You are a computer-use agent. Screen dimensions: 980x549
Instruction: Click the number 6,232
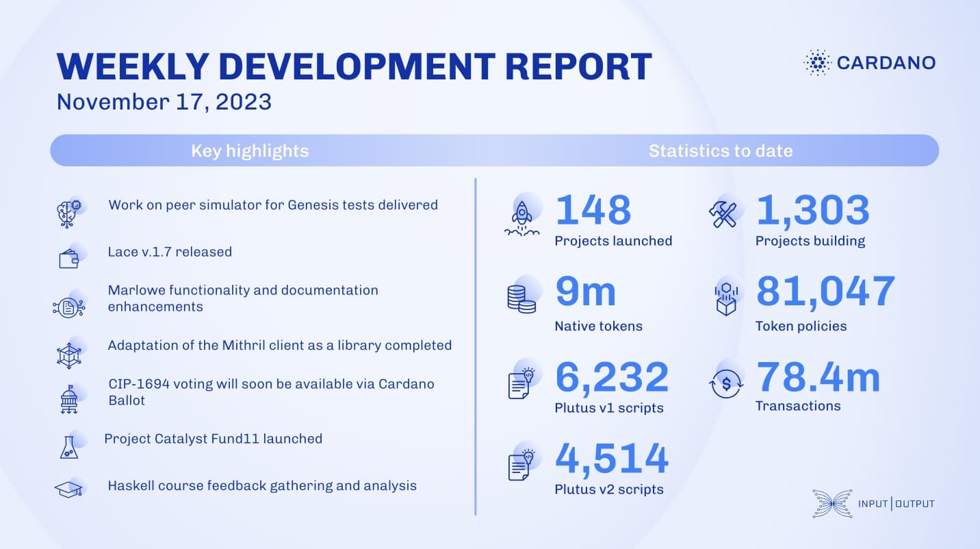(x=612, y=377)
